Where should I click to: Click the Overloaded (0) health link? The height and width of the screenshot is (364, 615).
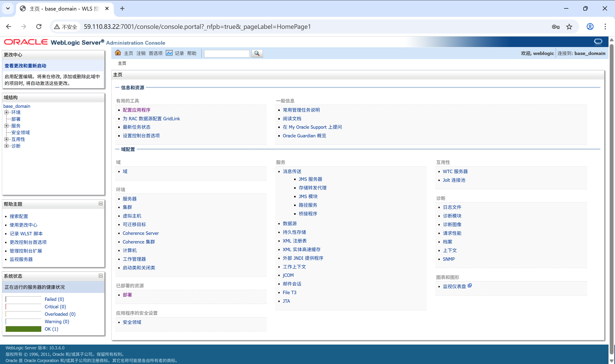click(60, 314)
